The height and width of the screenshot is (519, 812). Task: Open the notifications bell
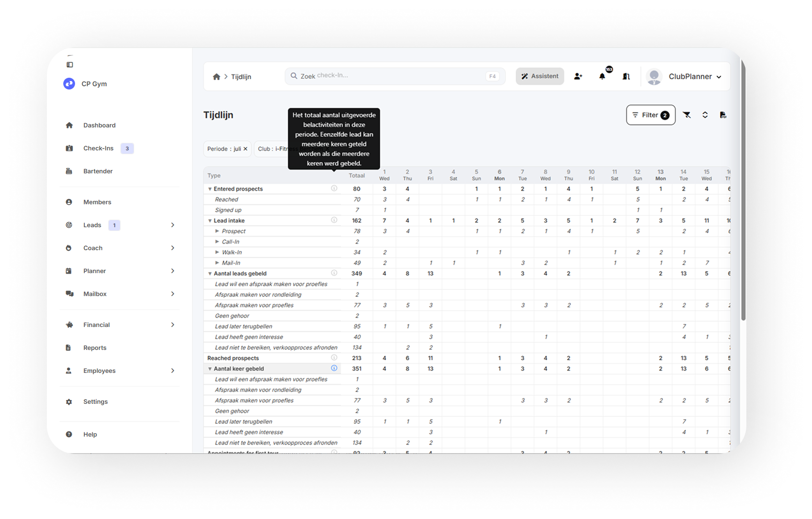pyautogui.click(x=602, y=76)
